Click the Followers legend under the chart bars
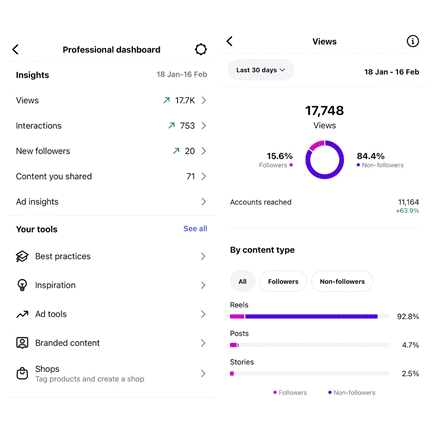The height and width of the screenshot is (435, 435). point(290,393)
